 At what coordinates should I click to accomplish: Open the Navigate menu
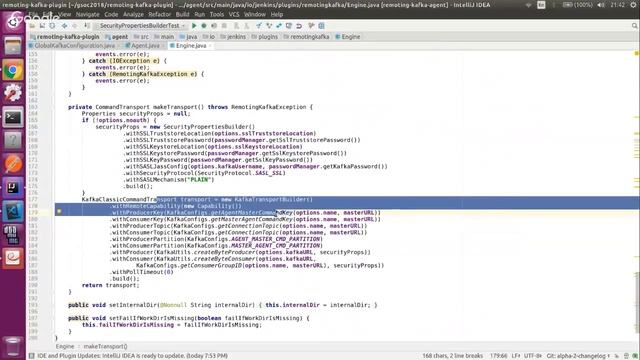point(87,14)
